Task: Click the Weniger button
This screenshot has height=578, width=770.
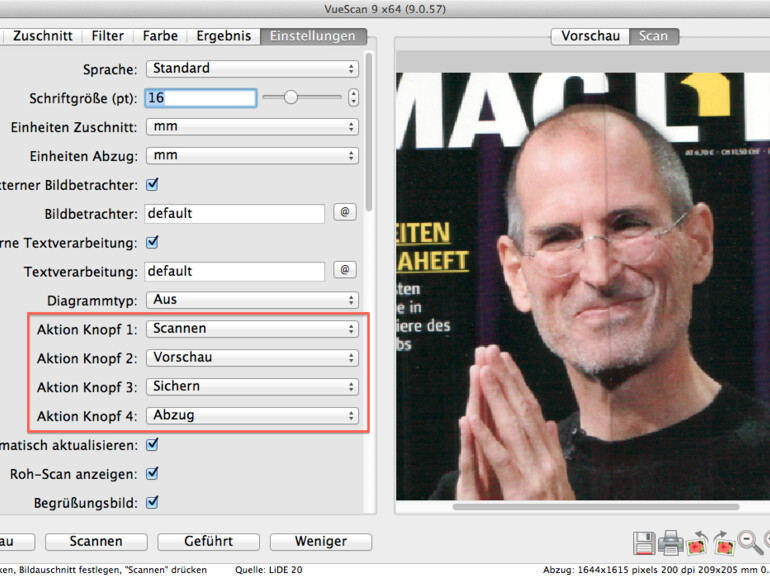Action: (321, 541)
